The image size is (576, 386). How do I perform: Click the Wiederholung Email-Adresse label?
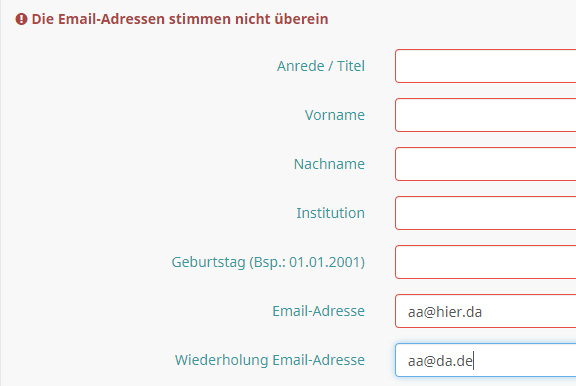(x=270, y=360)
